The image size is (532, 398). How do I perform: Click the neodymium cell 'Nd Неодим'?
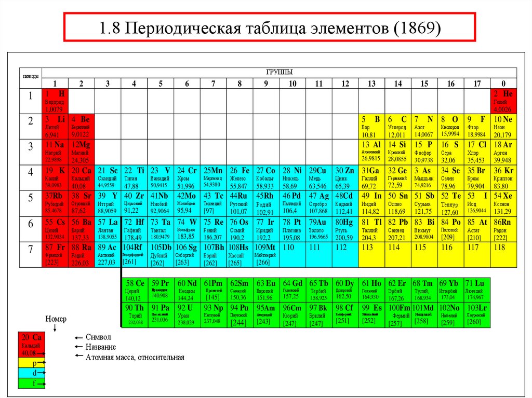187,290
